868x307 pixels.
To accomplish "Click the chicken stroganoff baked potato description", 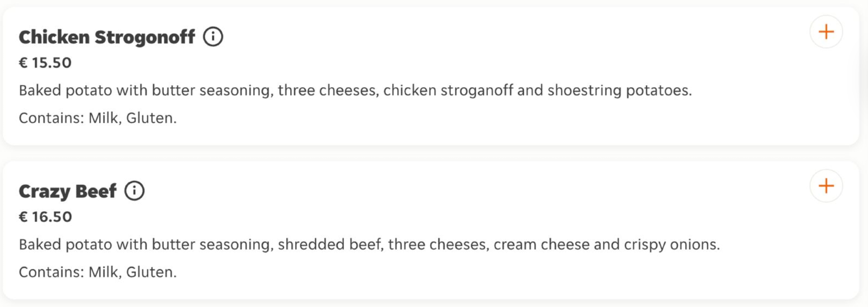I will [355, 91].
